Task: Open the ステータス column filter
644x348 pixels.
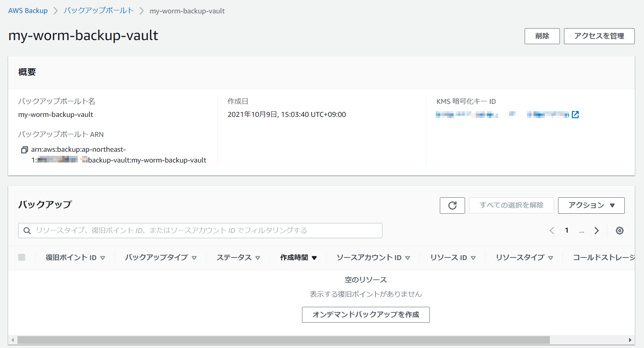Action: pos(259,257)
